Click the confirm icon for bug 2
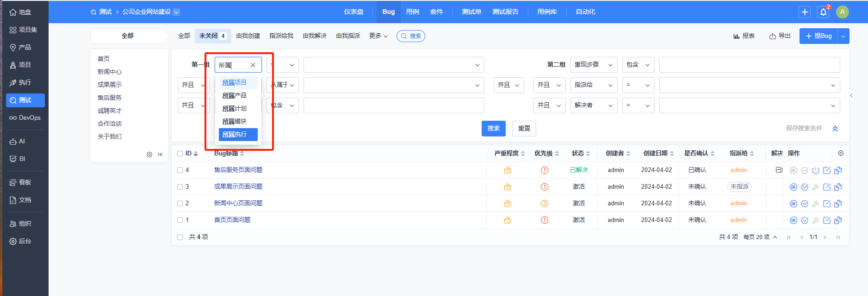868x296 pixels. coord(794,203)
